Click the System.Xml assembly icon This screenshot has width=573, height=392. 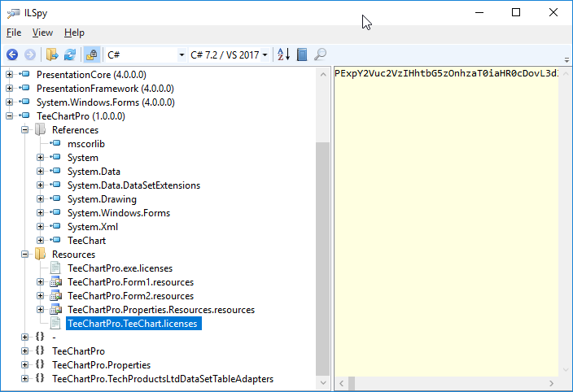(55, 226)
